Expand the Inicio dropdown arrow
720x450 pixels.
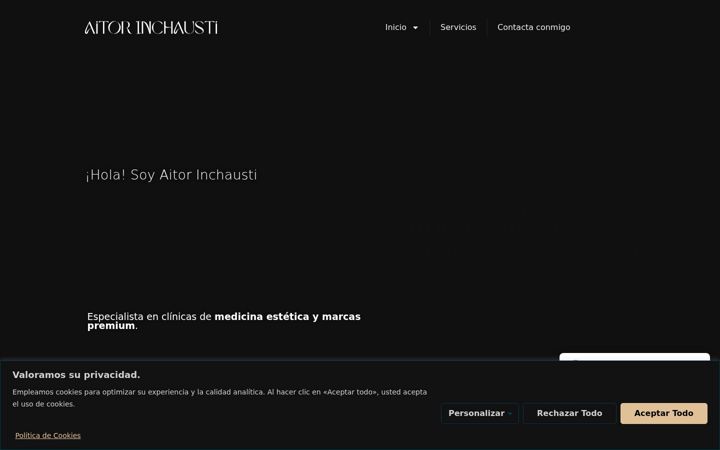pos(416,28)
